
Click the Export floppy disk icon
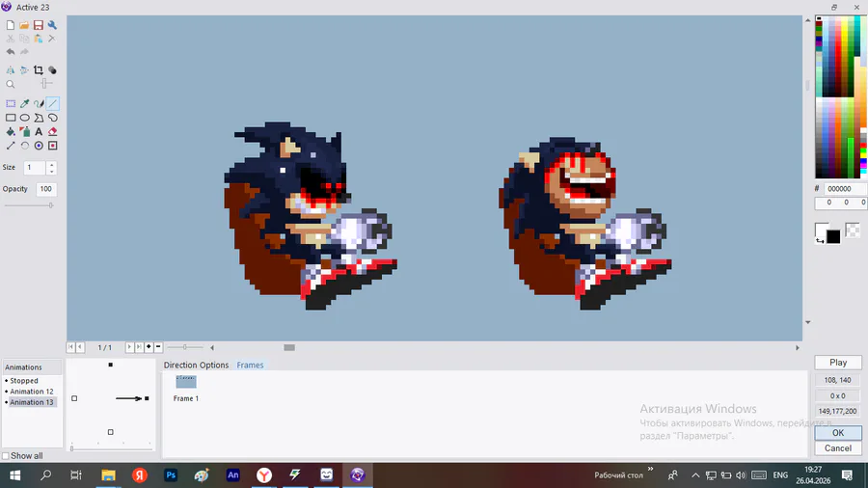click(39, 25)
